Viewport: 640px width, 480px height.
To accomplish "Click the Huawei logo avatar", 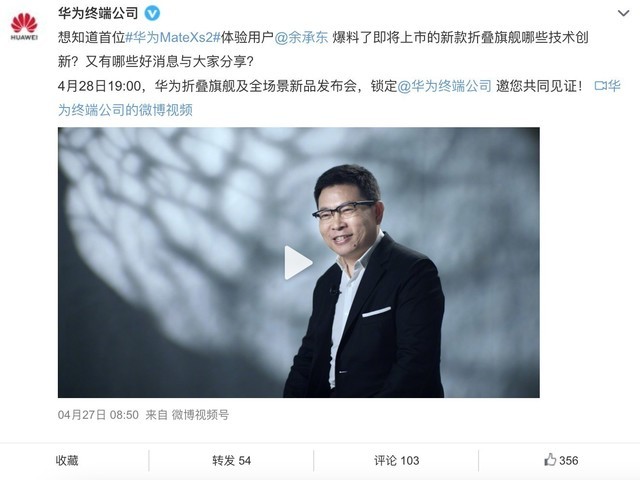I will pyautogui.click(x=24, y=26).
